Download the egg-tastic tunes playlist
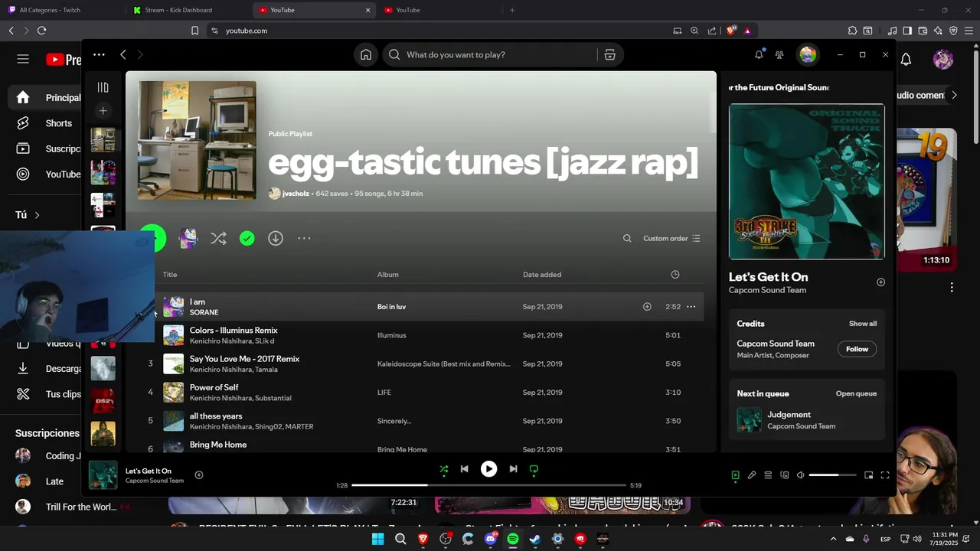The width and height of the screenshot is (980, 551). pos(276,238)
